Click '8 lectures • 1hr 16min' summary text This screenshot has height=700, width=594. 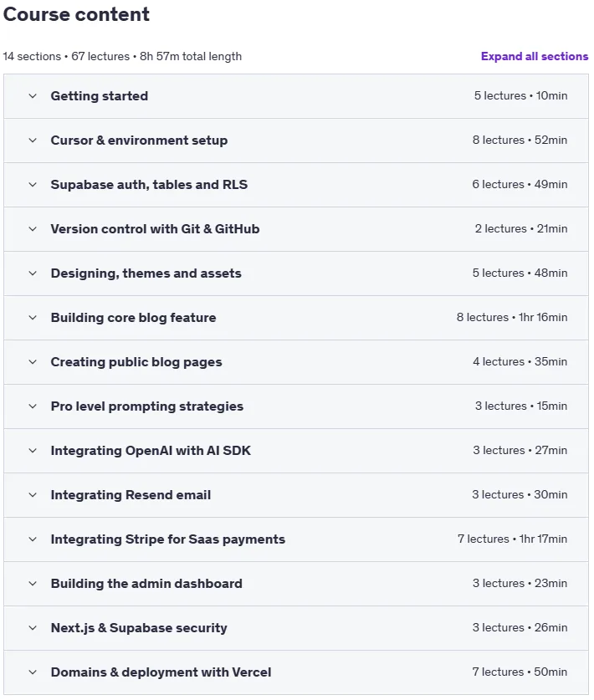(512, 318)
